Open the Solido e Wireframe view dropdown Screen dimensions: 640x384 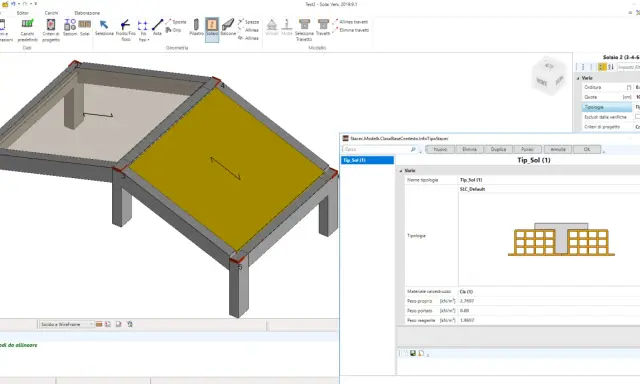click(x=67, y=324)
